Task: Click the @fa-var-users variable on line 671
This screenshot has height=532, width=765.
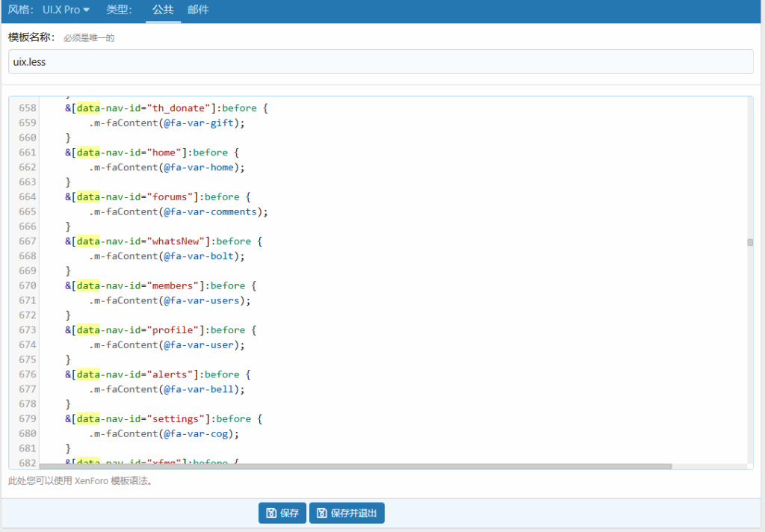Action: click(203, 300)
